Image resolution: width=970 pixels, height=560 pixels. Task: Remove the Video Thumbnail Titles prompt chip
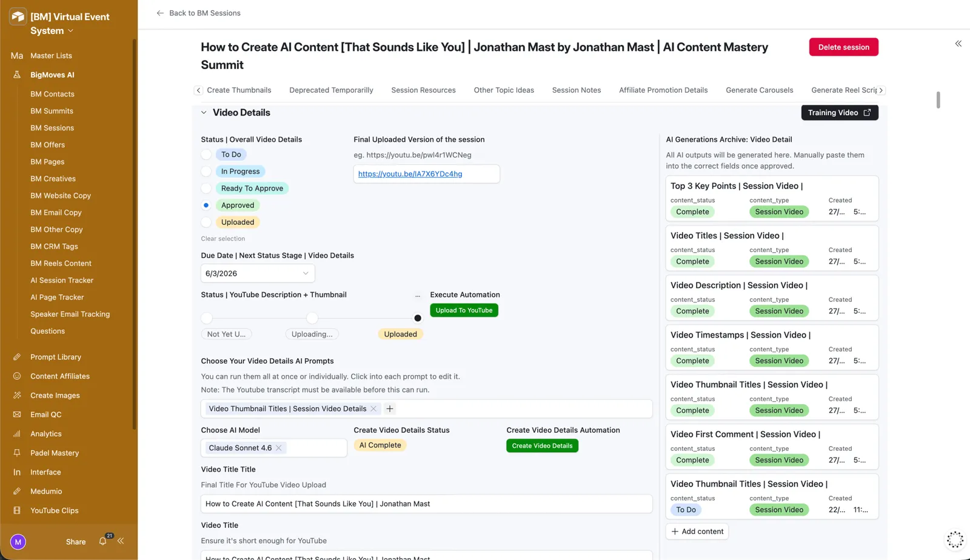pyautogui.click(x=373, y=408)
